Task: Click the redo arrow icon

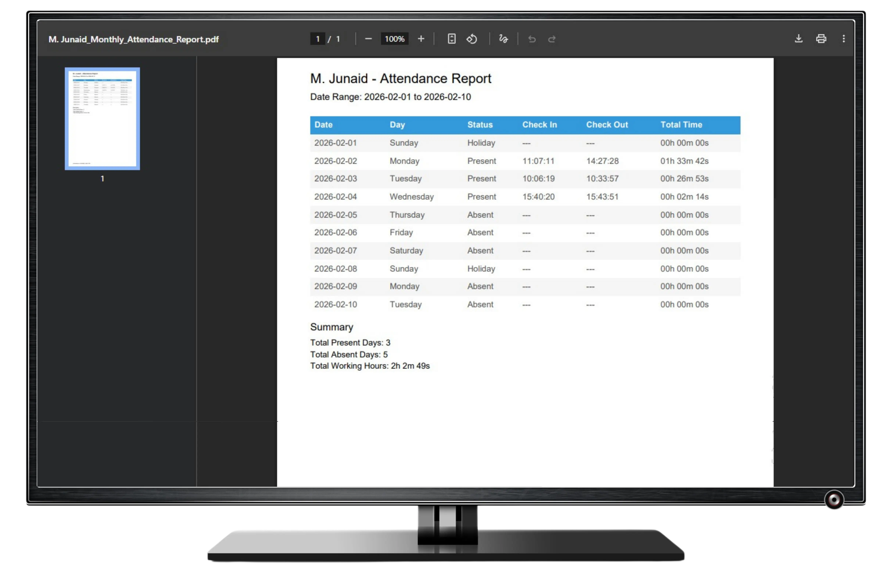Action: [x=552, y=39]
